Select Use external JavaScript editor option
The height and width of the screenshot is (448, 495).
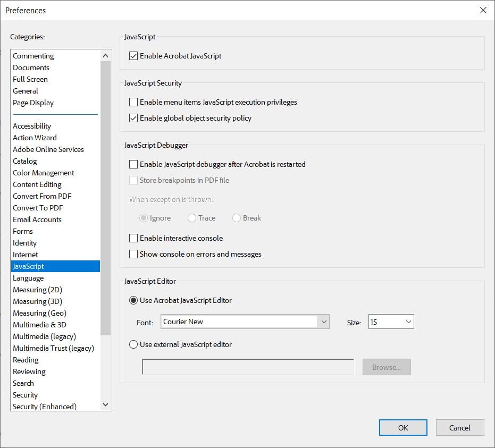point(133,344)
